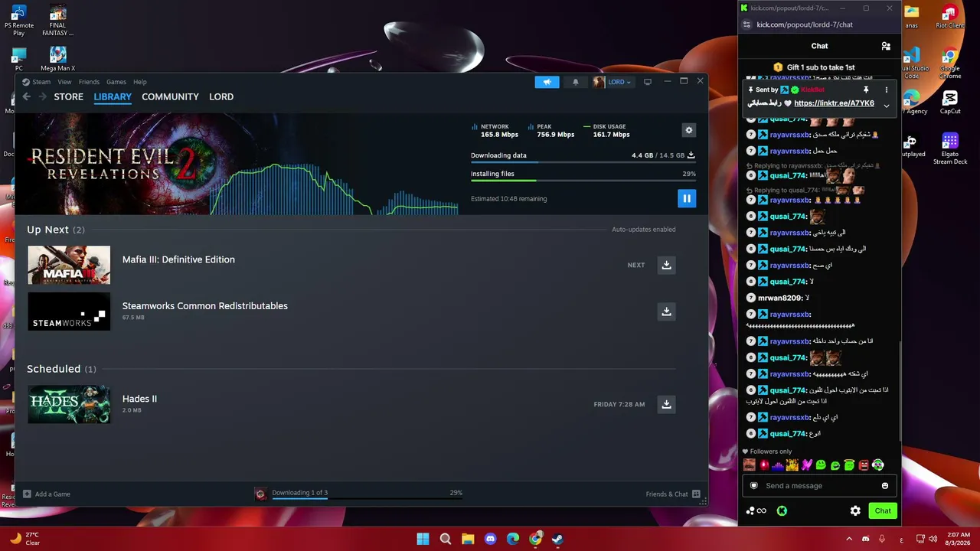This screenshot has height=551, width=980.
Task: Open Windows taskbar Search
Action: [x=445, y=539]
